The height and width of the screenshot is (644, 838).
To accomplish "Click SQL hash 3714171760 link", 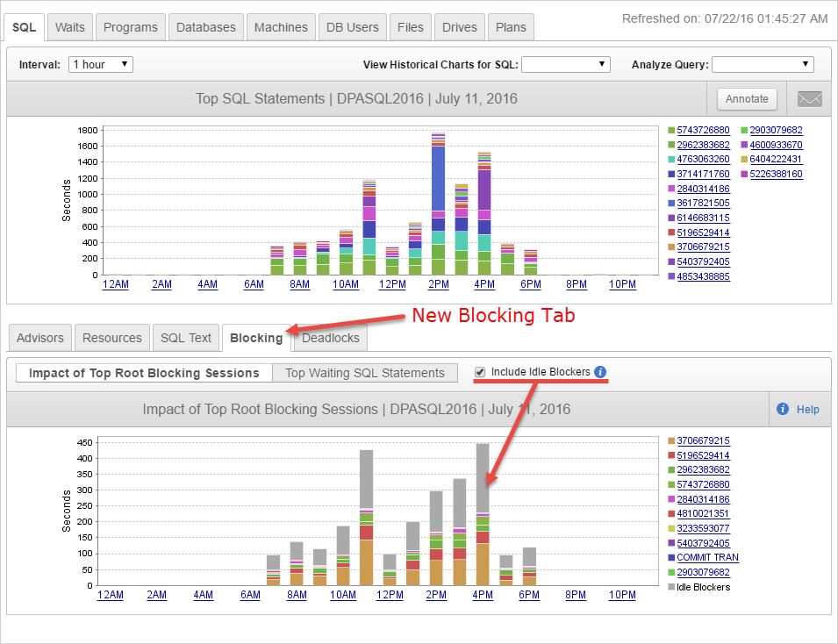I will pyautogui.click(x=703, y=175).
